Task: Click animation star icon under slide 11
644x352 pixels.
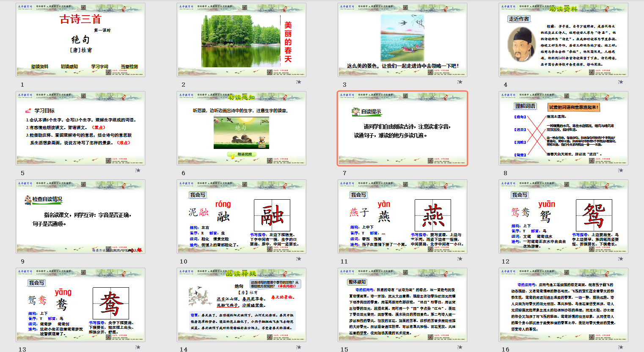Action: click(460, 259)
